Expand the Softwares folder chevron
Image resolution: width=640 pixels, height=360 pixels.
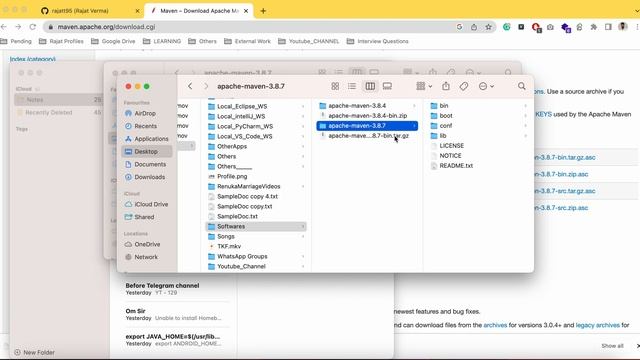[303, 226]
